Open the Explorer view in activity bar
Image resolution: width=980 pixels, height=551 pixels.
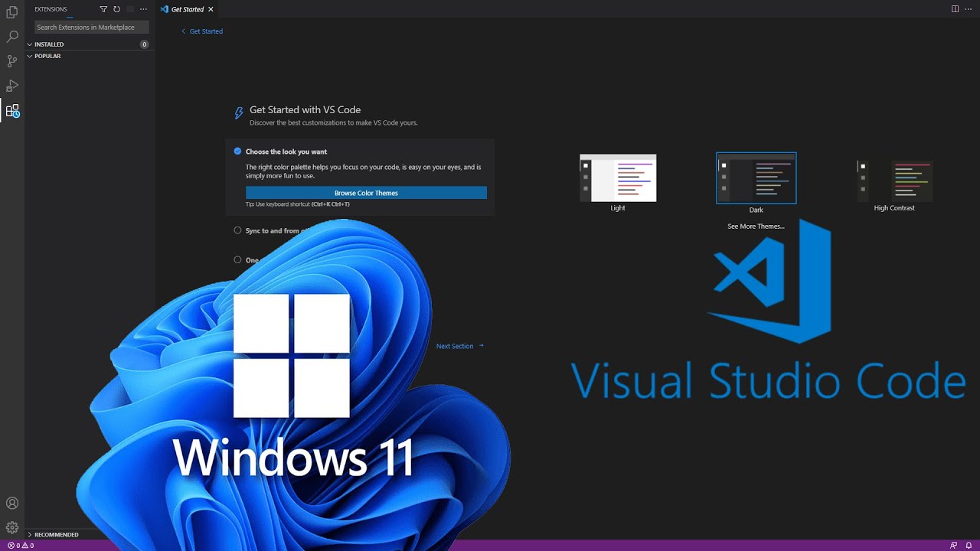[x=12, y=12]
